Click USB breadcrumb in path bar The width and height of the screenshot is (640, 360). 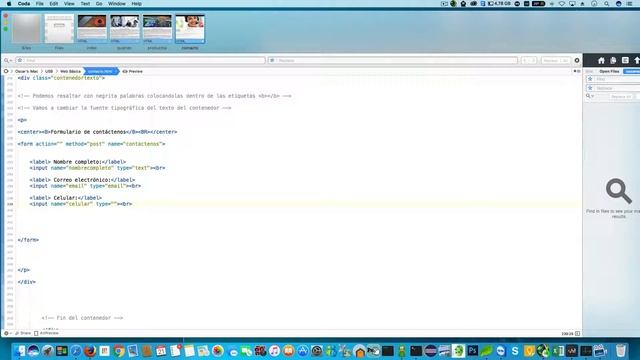tap(49, 71)
